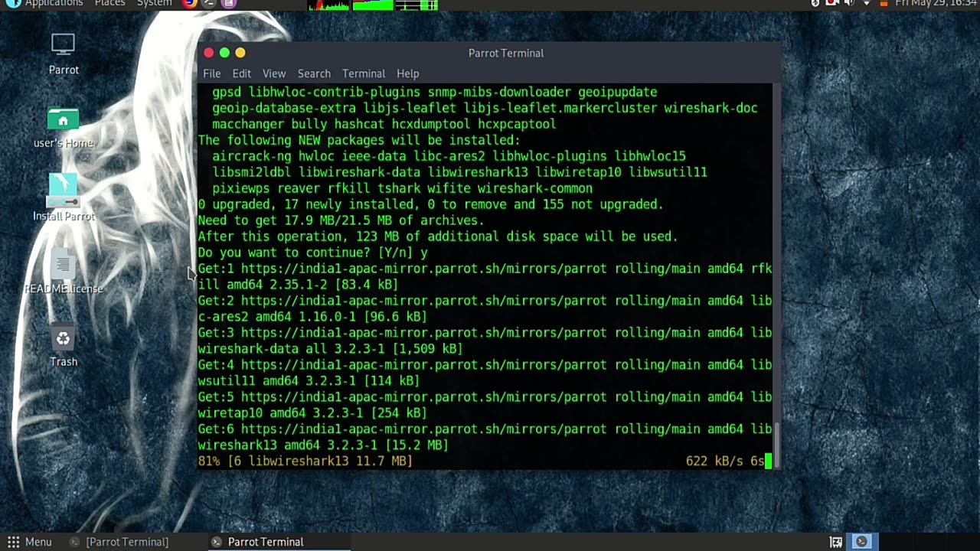Open the bottom panel Menu button
The height and width of the screenshot is (551, 980).
point(29,542)
